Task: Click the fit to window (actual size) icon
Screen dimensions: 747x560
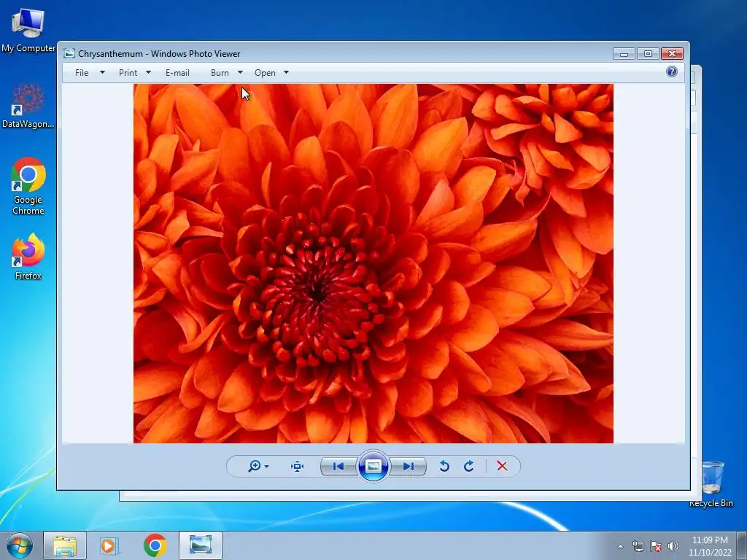Action: click(298, 466)
